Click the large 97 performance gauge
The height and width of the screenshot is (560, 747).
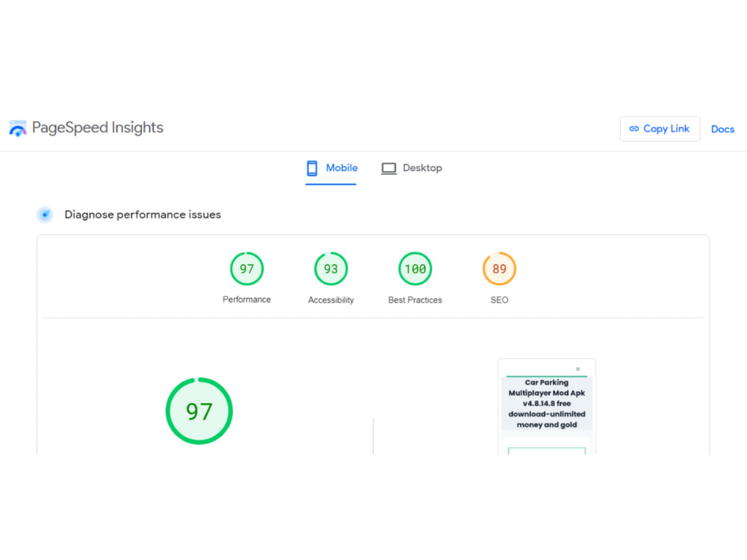199,411
